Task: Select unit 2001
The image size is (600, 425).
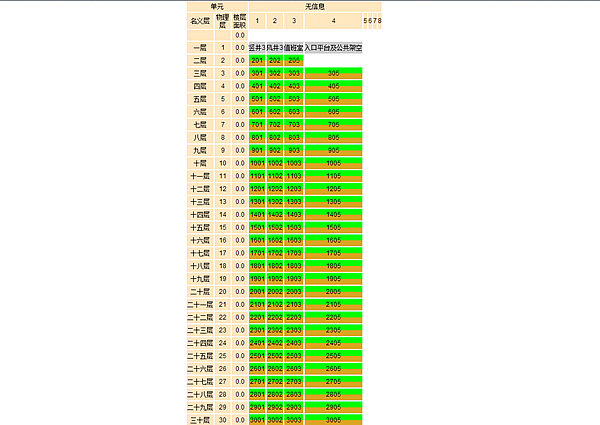Action: click(257, 291)
